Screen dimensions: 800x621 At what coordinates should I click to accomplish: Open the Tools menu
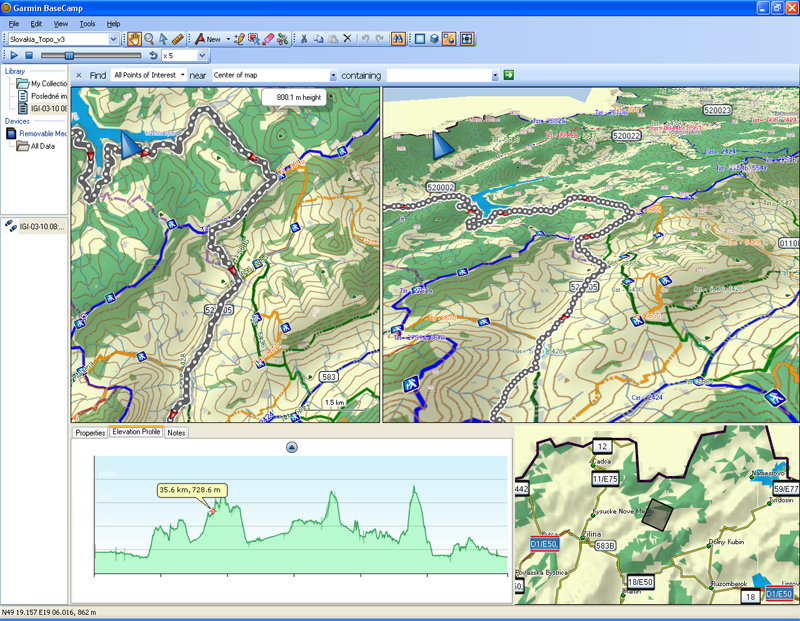[x=88, y=23]
